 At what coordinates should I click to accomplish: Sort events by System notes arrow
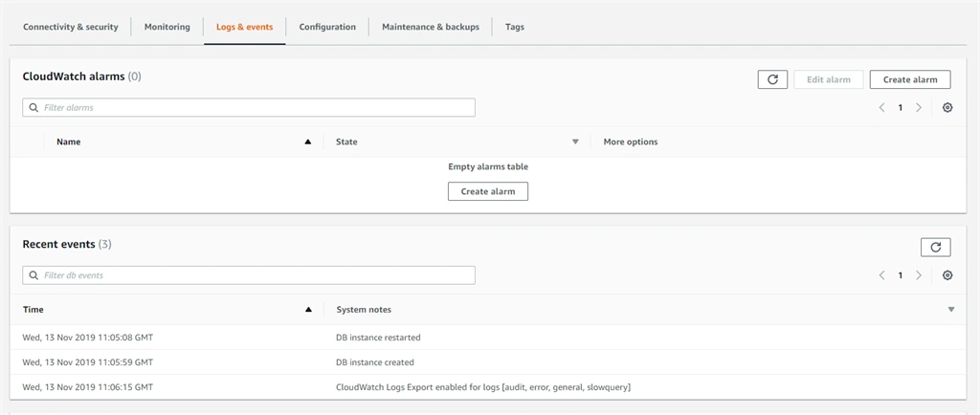pyautogui.click(x=951, y=310)
